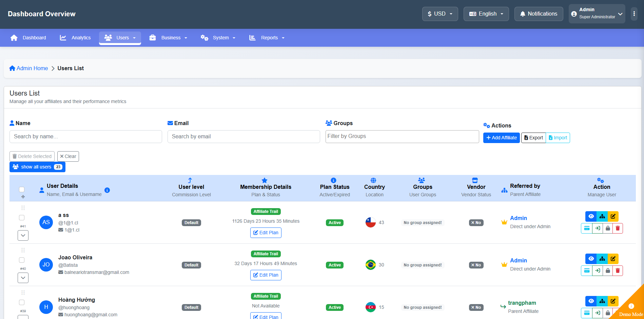The width and height of the screenshot is (644, 319).
Task: Click the lock icon for Joao Oliveira
Action: point(608,271)
